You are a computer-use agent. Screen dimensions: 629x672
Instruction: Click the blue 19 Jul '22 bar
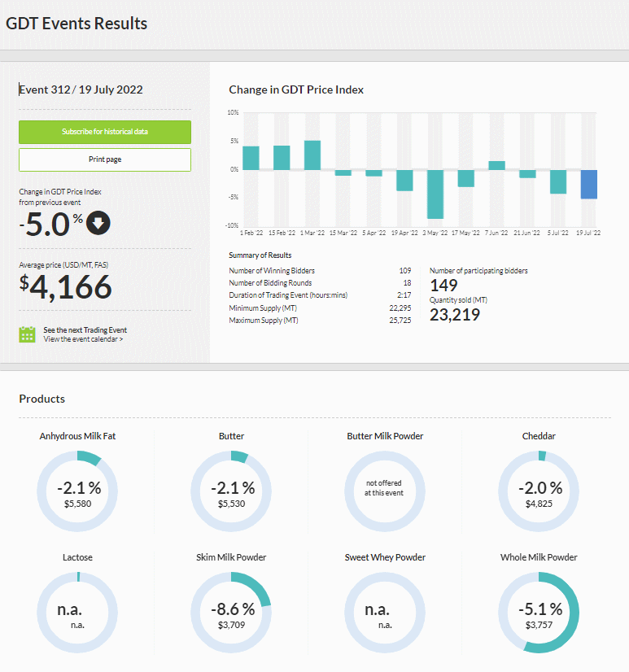click(588, 185)
